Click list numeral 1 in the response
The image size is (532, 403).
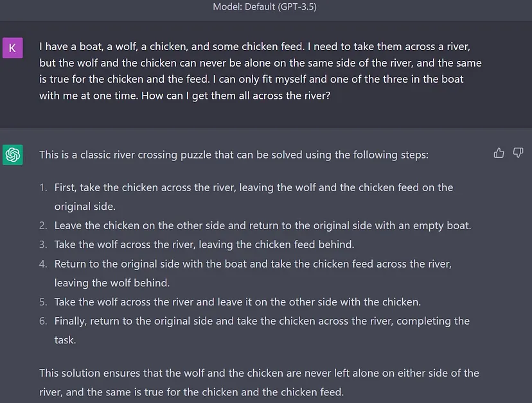(43, 188)
